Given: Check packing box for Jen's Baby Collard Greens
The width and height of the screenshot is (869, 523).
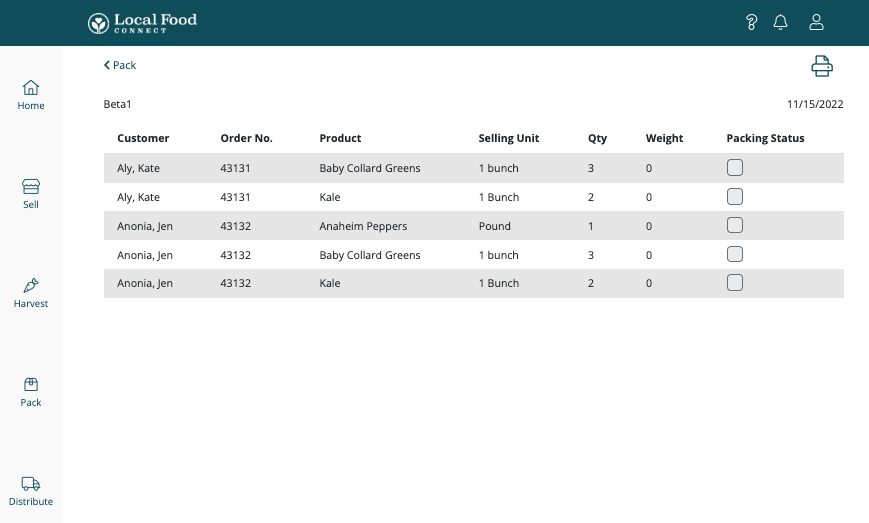Looking at the screenshot, I should [735, 255].
